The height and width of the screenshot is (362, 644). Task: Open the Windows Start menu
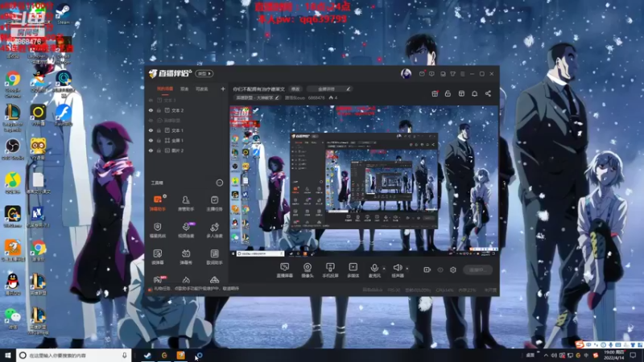tap(7, 355)
